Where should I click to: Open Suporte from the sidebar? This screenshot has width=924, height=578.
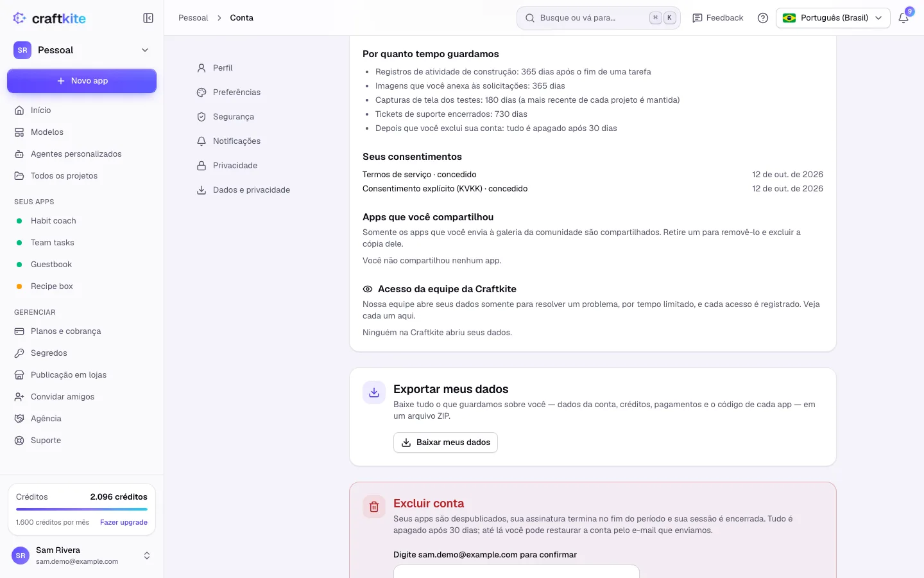(81, 441)
